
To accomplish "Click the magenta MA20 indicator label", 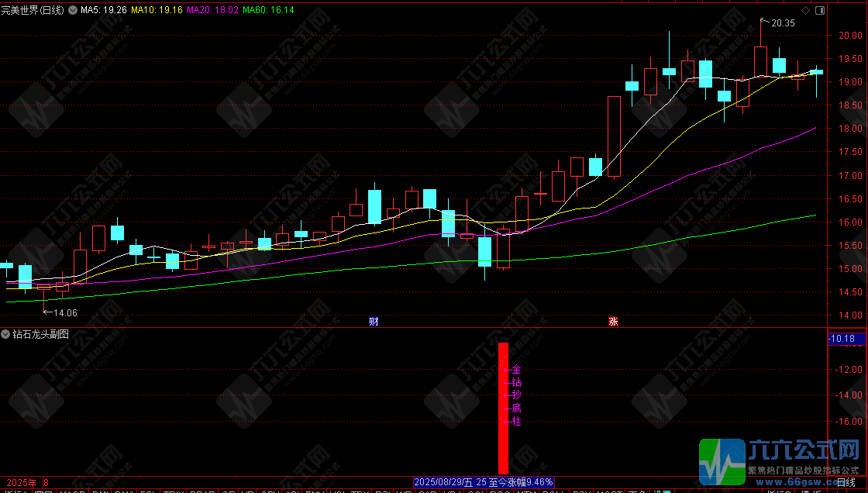I will [212, 10].
